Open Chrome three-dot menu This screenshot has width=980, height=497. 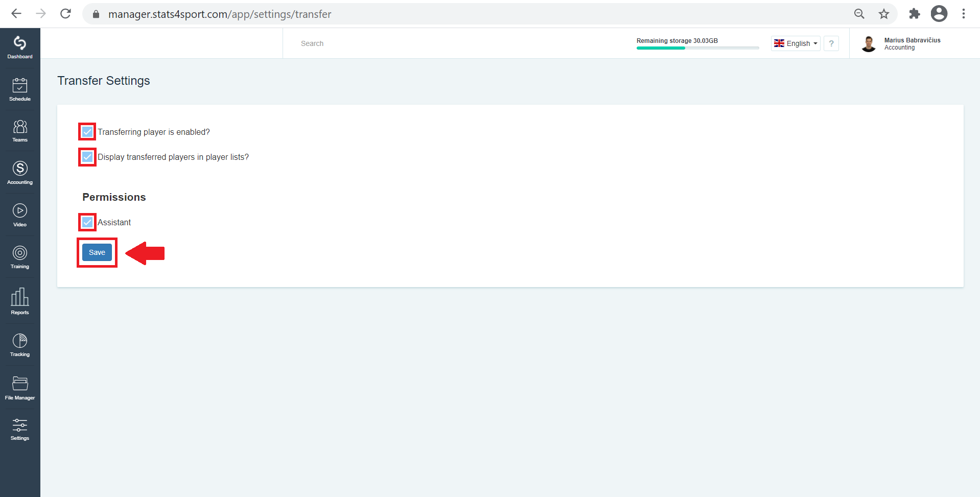tap(964, 14)
